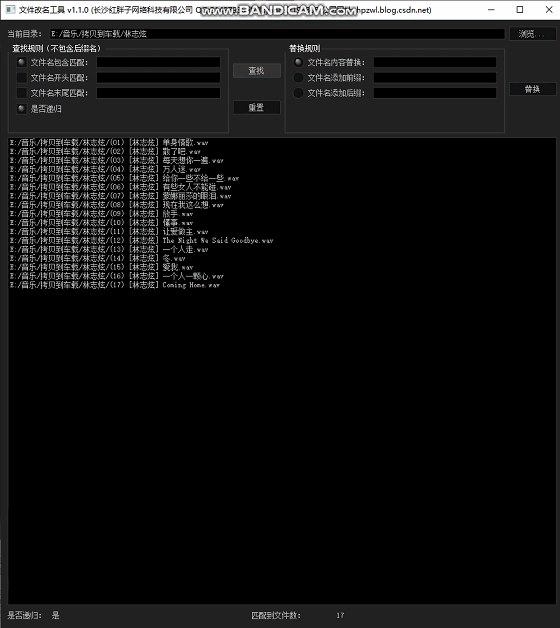Image resolution: width=560 pixels, height=628 pixels.
Task: Click the matched file count value 17
Action: click(x=340, y=615)
